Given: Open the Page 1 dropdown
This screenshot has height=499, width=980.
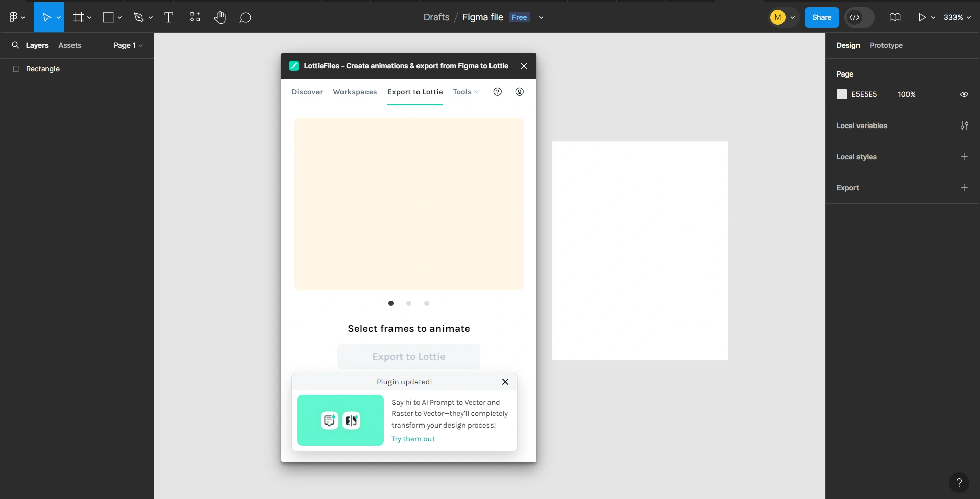Looking at the screenshot, I should pyautogui.click(x=128, y=45).
